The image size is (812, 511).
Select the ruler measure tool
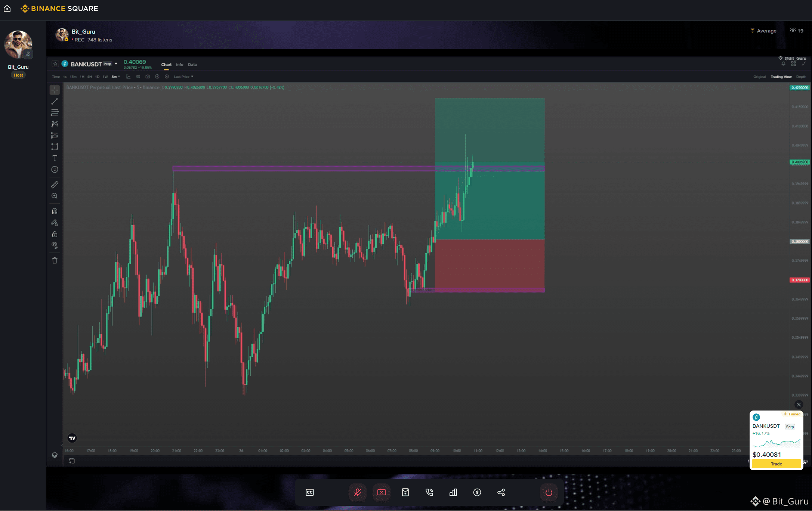tap(55, 185)
